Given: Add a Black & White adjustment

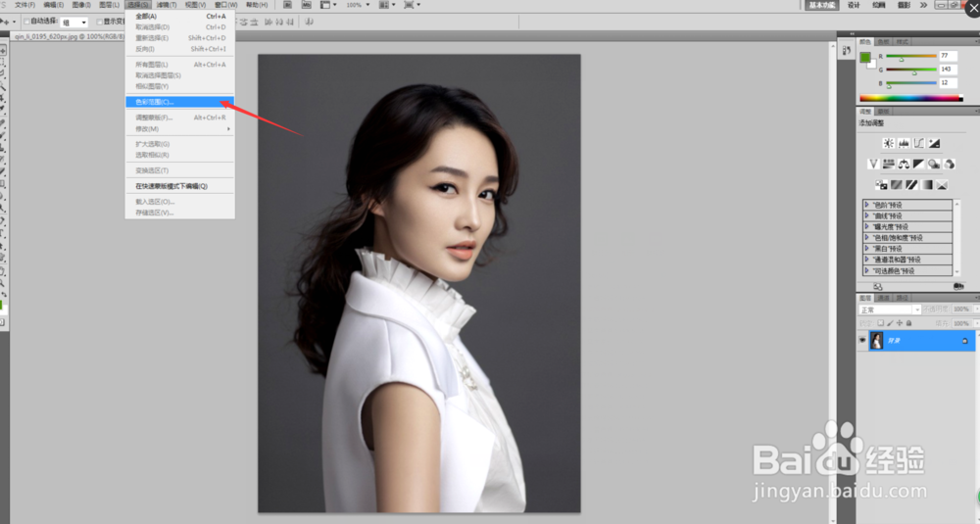Looking at the screenshot, I should pyautogui.click(x=919, y=165).
